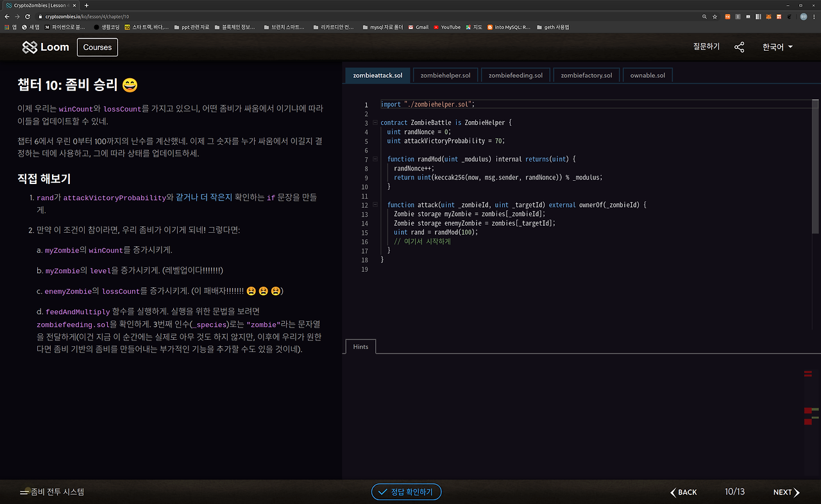
Task: Click the browser back arrow
Action: (x=7, y=16)
